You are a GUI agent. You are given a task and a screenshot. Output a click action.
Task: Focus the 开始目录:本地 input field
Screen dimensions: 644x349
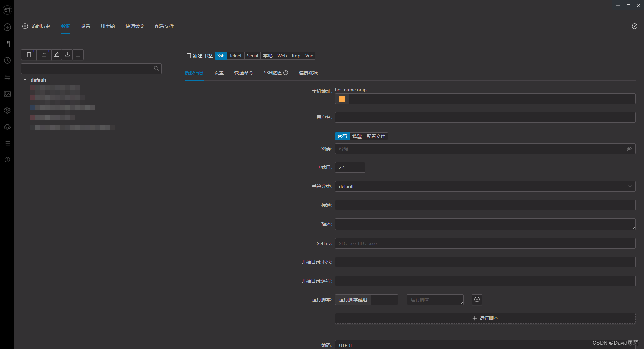(x=485, y=262)
